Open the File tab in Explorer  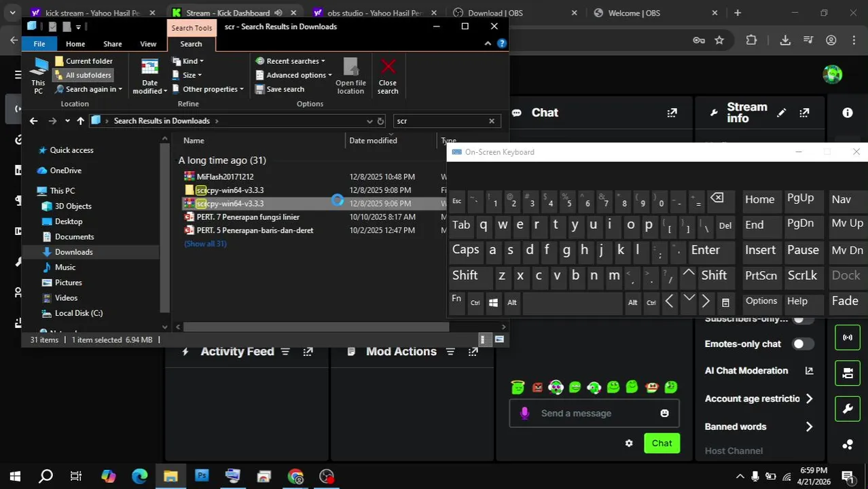click(39, 43)
